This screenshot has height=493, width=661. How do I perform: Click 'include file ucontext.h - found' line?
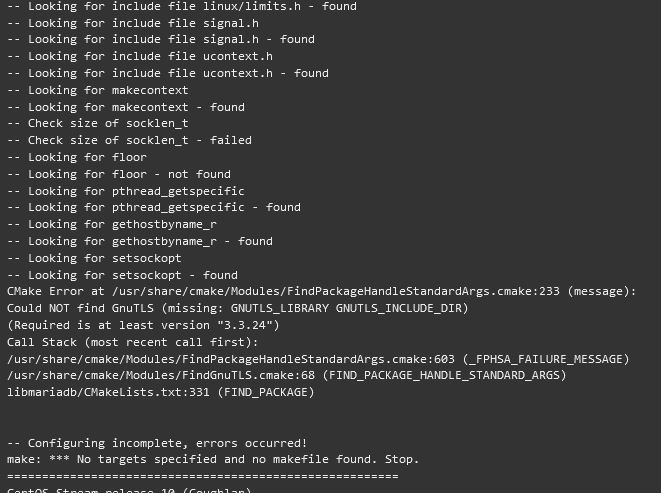click(168, 73)
